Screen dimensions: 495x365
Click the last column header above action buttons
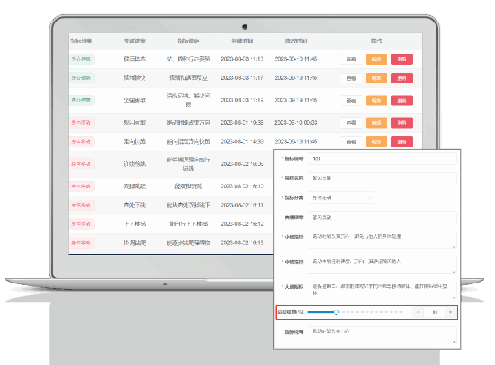(x=376, y=41)
